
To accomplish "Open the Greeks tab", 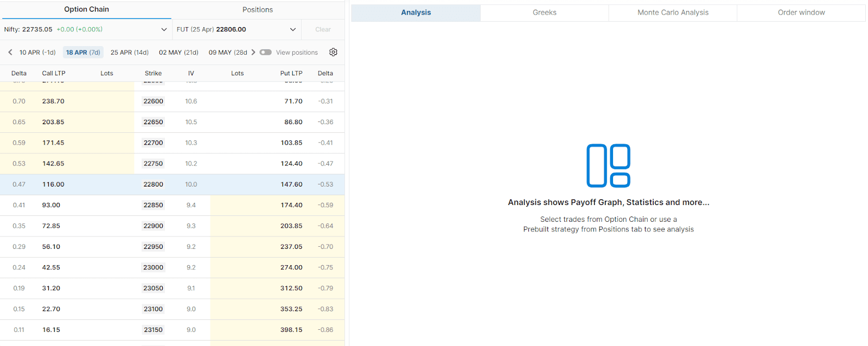I will click(544, 12).
